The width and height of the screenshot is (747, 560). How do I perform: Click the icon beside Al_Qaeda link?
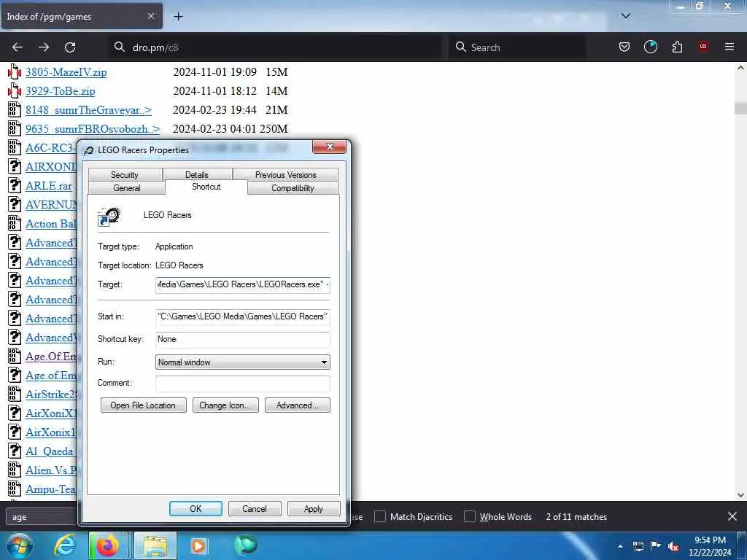pos(15,451)
